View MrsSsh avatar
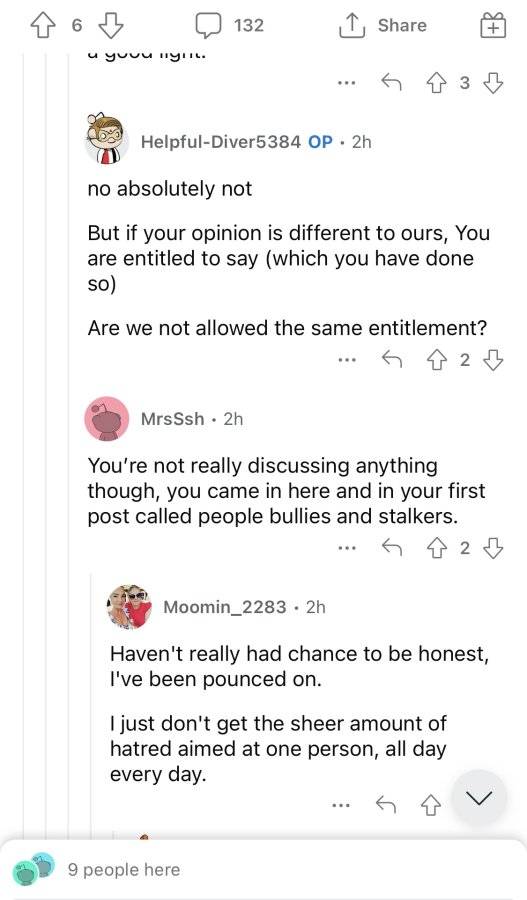Viewport: 527px width, 900px height. [107, 418]
